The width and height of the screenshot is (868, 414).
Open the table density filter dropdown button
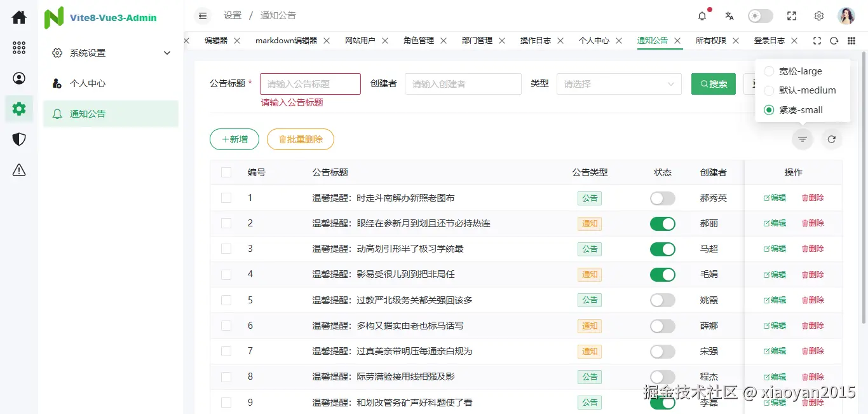(803, 139)
